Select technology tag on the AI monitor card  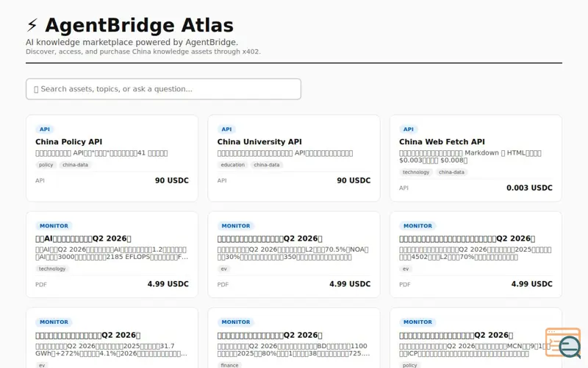click(52, 269)
